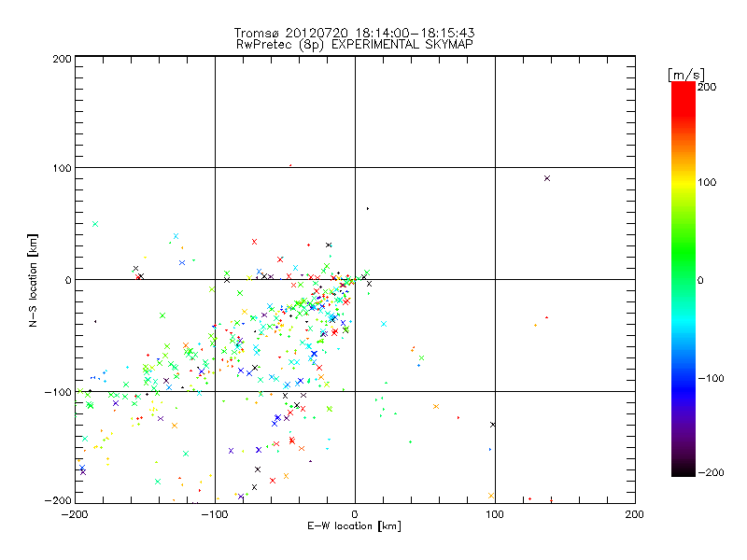This screenshot has width=747, height=560.
Task: Click the green X marker east of the center line
Action: click(421, 358)
